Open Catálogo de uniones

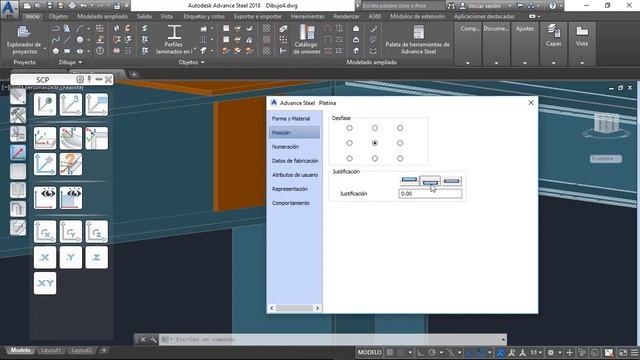[x=307, y=40]
